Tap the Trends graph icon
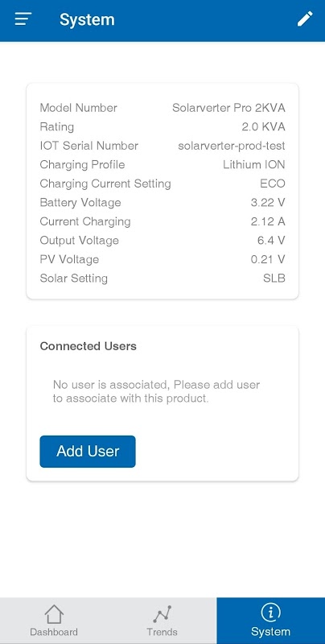 pos(162,614)
